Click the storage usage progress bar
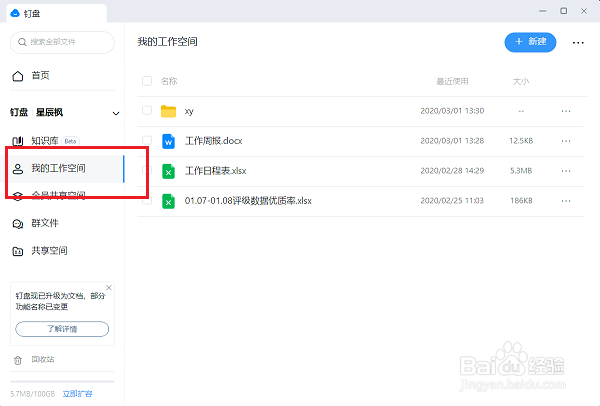The height and width of the screenshot is (406, 600). 62,382
